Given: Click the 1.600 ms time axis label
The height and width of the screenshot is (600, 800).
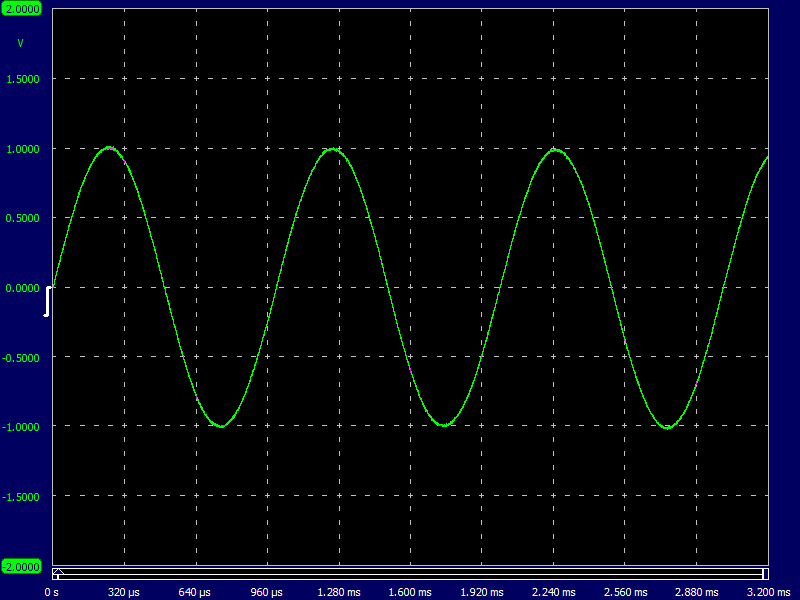Looking at the screenshot, I should [410, 592].
